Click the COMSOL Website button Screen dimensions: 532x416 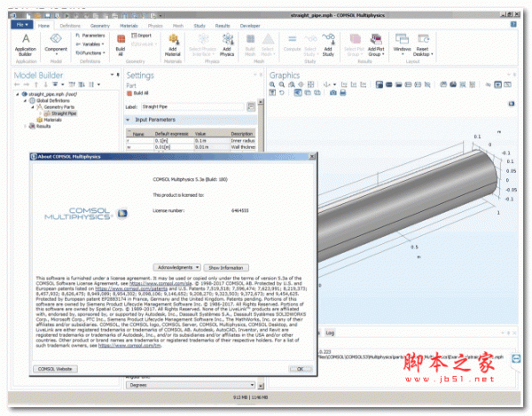pos(55,369)
